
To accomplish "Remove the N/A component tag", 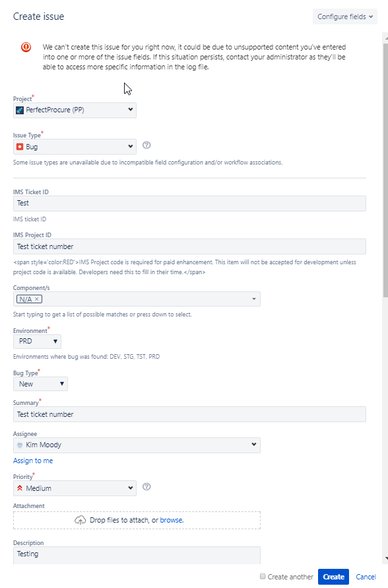I will tap(37, 299).
